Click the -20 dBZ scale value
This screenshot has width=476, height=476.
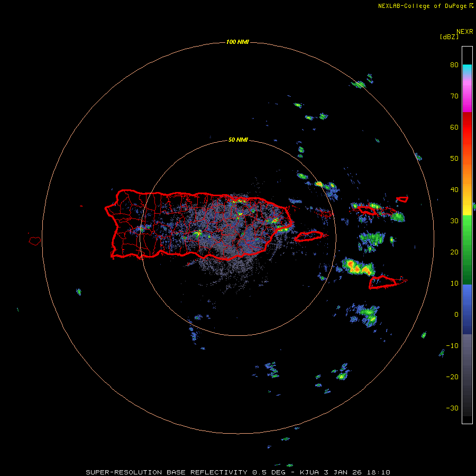coord(452,377)
